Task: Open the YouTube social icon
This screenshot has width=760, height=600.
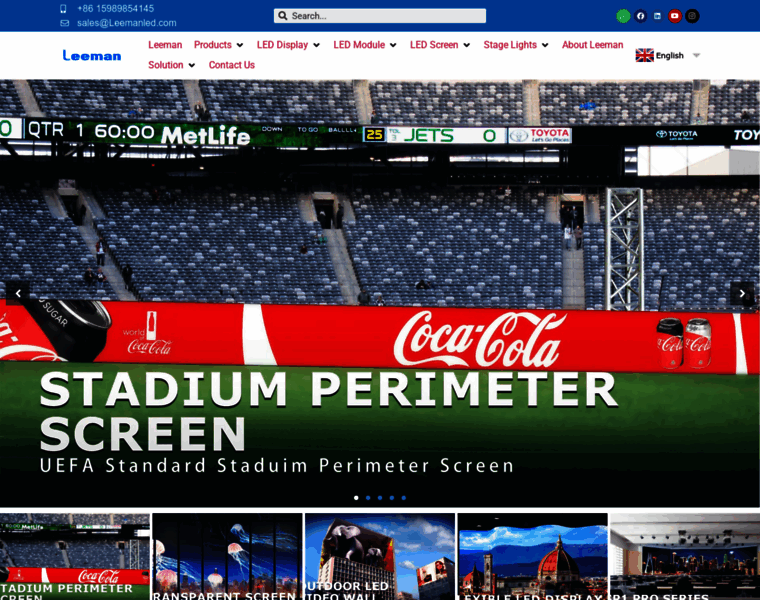Action: tap(675, 16)
